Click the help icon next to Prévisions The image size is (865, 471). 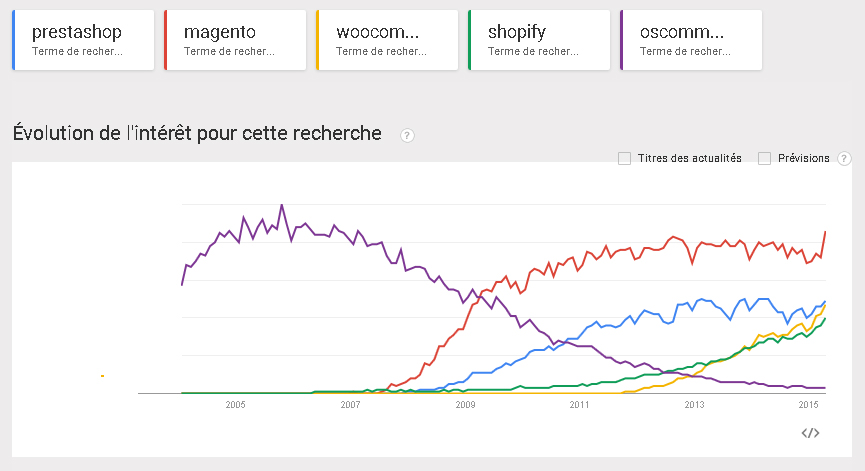tap(844, 158)
